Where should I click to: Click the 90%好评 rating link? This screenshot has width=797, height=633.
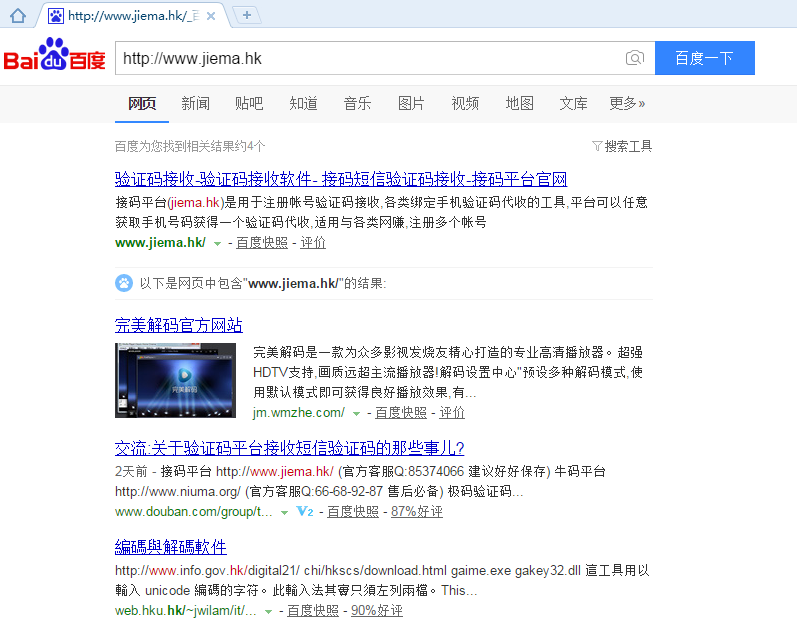377,610
